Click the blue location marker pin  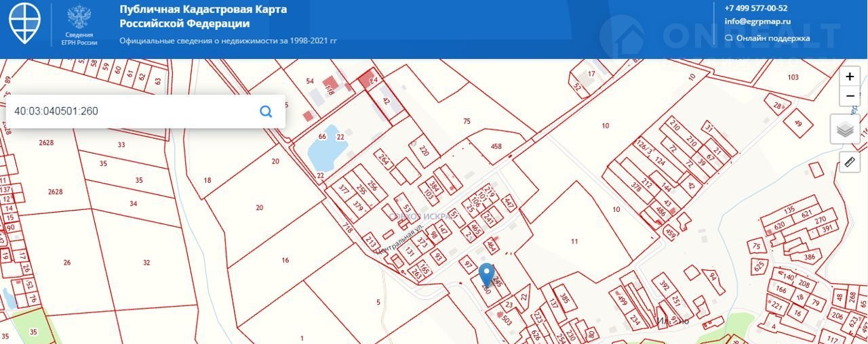tap(486, 275)
